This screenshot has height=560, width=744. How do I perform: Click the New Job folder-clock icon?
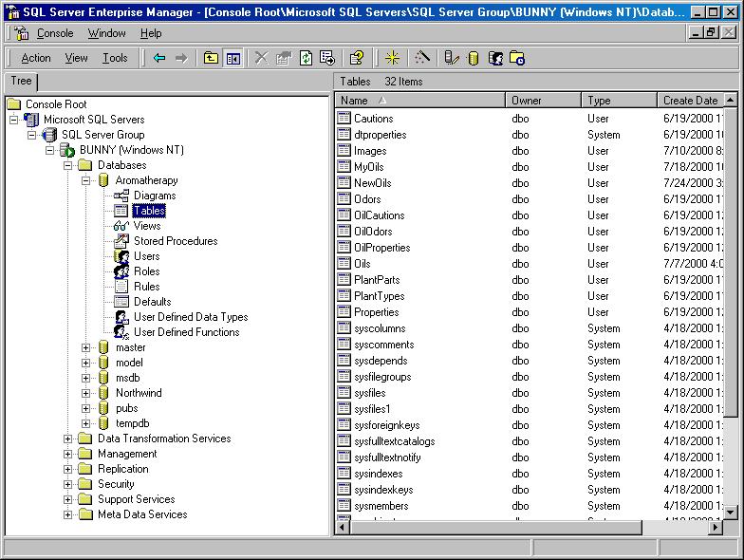(517, 58)
